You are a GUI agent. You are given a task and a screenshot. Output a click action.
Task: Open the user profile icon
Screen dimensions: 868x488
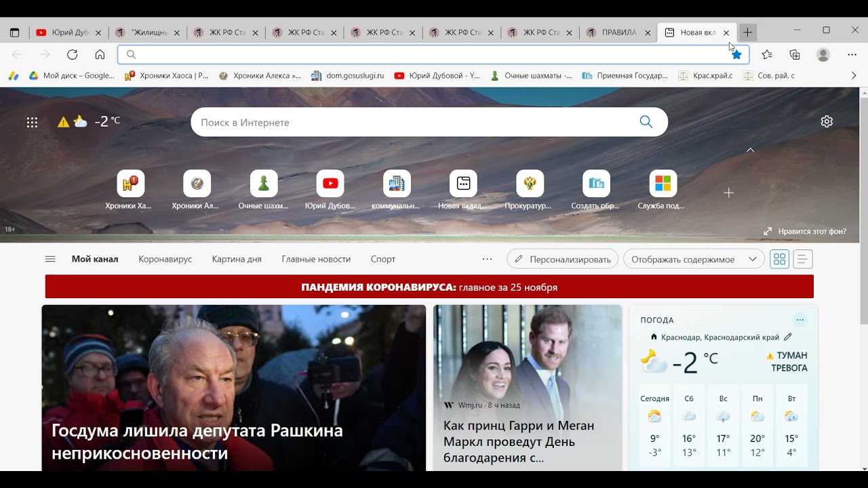tap(823, 55)
